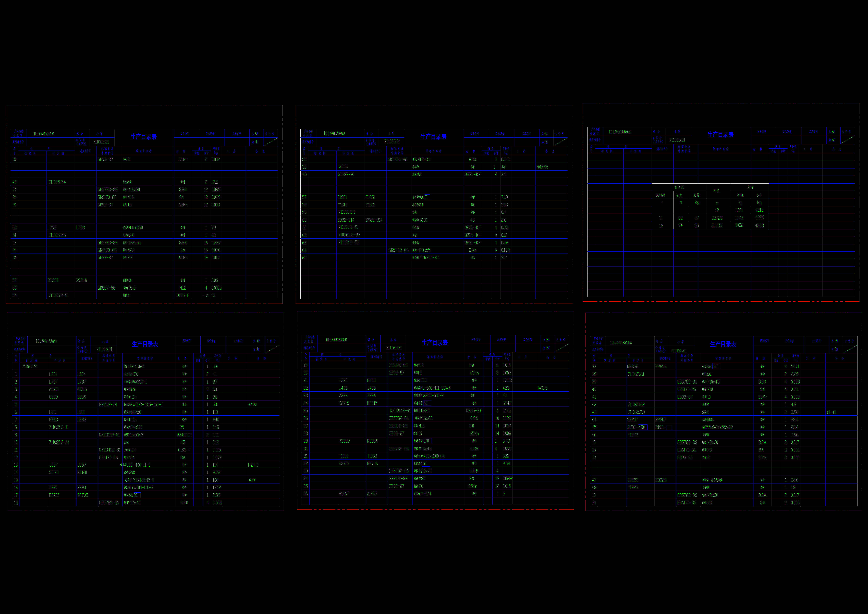Screen dimensions: 868x614
Task: Click the weight value 9.72
Action: pyautogui.click(x=216, y=473)
